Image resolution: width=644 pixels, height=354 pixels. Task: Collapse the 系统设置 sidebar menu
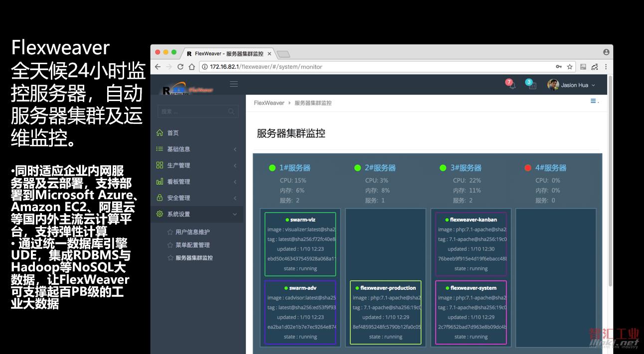(197, 214)
